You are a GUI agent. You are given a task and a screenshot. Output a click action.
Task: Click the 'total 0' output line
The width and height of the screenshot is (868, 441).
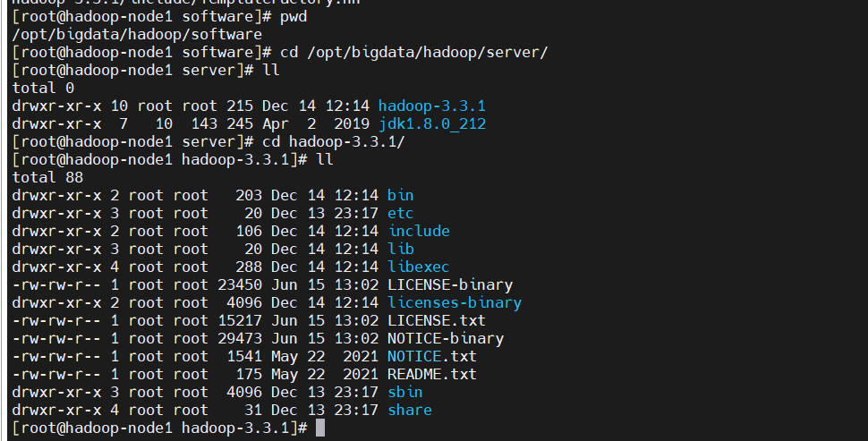pos(43,88)
